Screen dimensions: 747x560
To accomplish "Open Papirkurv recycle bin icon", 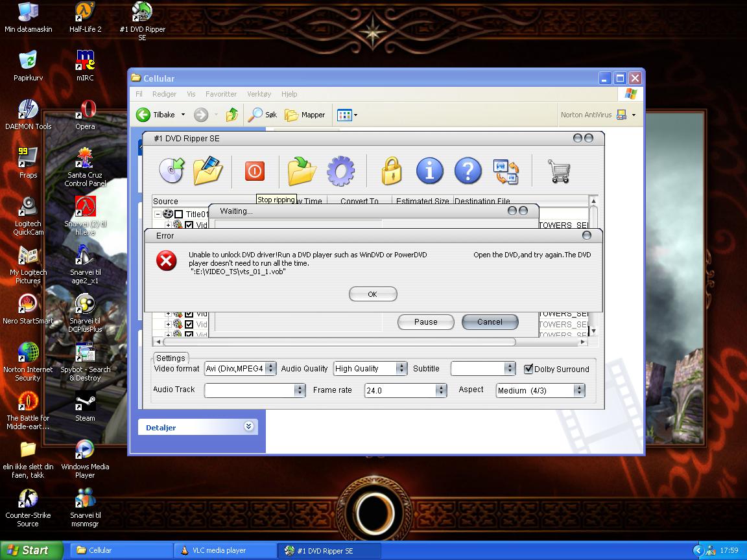I will click(28, 65).
